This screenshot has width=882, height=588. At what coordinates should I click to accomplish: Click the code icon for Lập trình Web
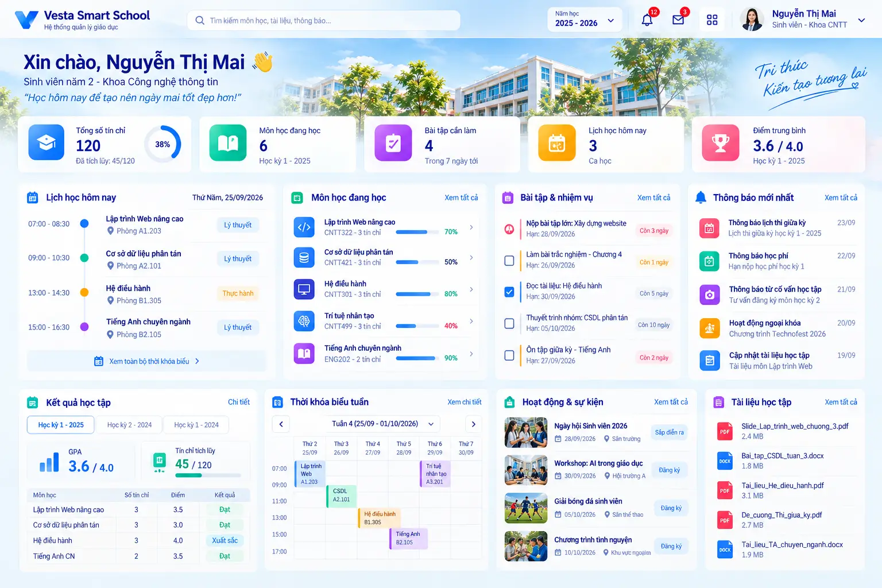coord(304,227)
